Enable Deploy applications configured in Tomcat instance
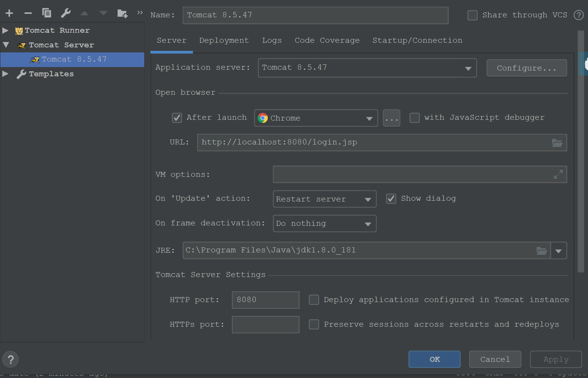This screenshot has height=378, width=588. (x=314, y=300)
